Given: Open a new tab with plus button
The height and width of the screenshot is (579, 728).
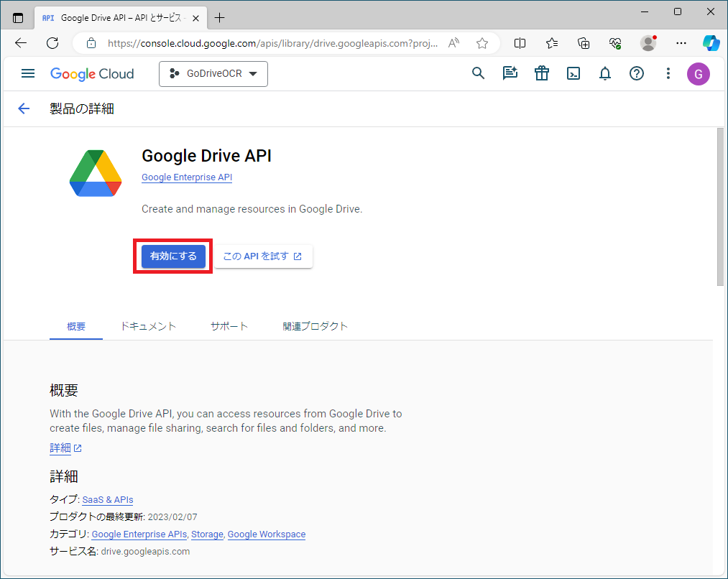Looking at the screenshot, I should point(220,18).
